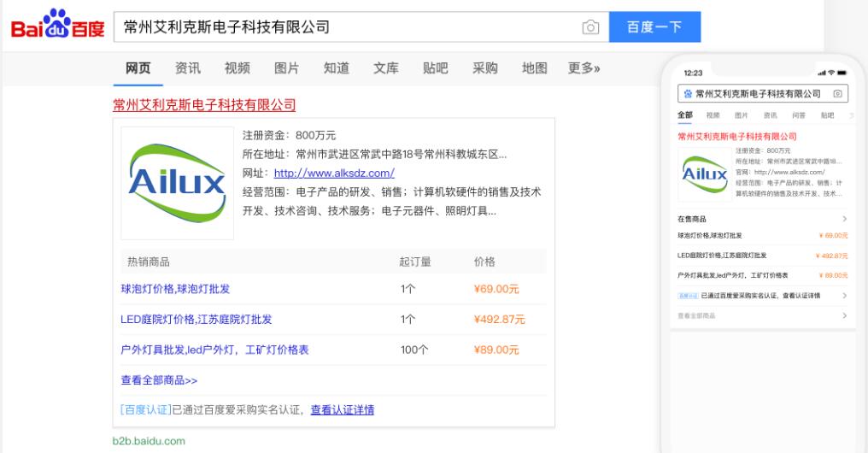868x453 pixels.
Task: Click 查看认证详情 link
Action: (342, 409)
